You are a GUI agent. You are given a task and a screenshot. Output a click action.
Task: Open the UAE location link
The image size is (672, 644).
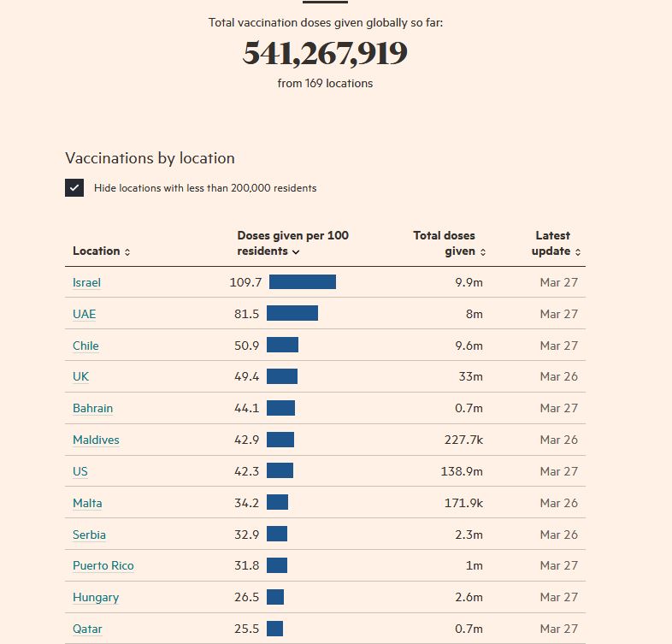point(84,314)
